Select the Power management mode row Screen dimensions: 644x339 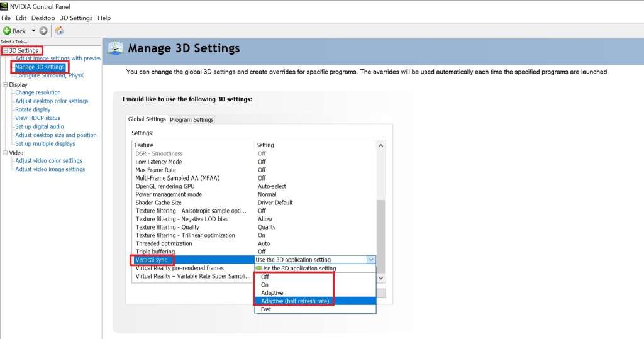tap(254, 195)
